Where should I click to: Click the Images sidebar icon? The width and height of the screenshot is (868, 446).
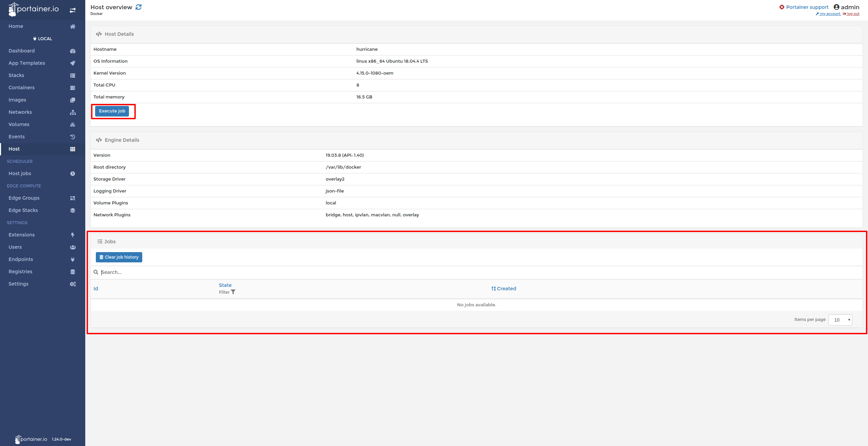coord(73,100)
